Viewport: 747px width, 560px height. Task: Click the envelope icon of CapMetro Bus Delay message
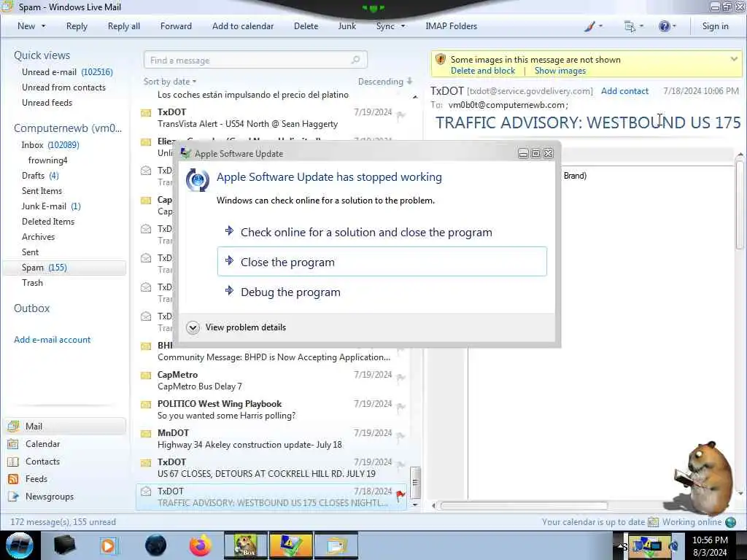tap(146, 376)
